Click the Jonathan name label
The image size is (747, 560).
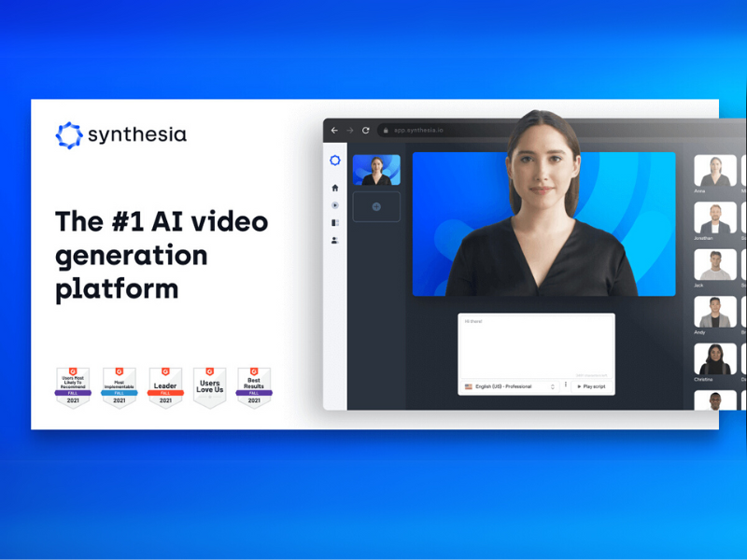(703, 238)
